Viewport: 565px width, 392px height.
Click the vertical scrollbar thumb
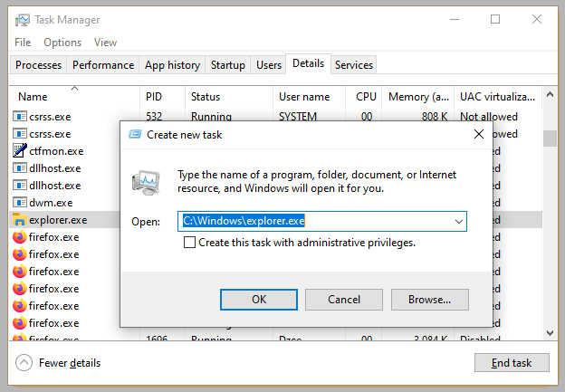[550, 139]
